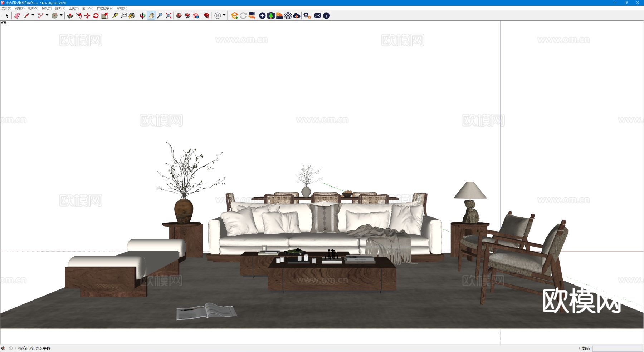The width and height of the screenshot is (644, 352).
Task: Minimize the SketchUp window
Action: (x=615, y=3)
